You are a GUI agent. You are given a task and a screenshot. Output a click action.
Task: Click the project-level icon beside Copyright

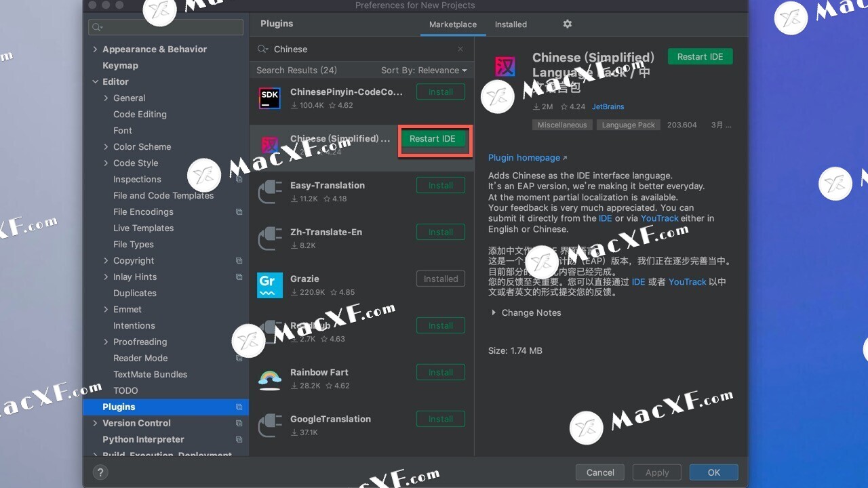click(x=239, y=260)
